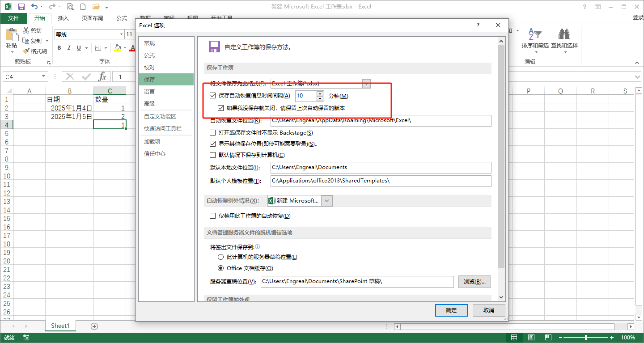Open the font name 等线 dropdown
Image resolution: width=644 pixels, height=343 pixels.
(121, 34)
